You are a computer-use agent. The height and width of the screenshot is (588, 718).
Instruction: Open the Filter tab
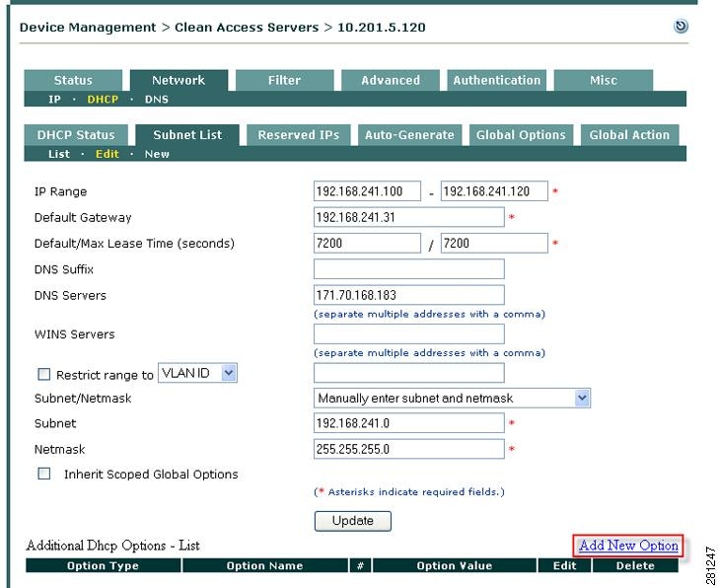tap(284, 80)
